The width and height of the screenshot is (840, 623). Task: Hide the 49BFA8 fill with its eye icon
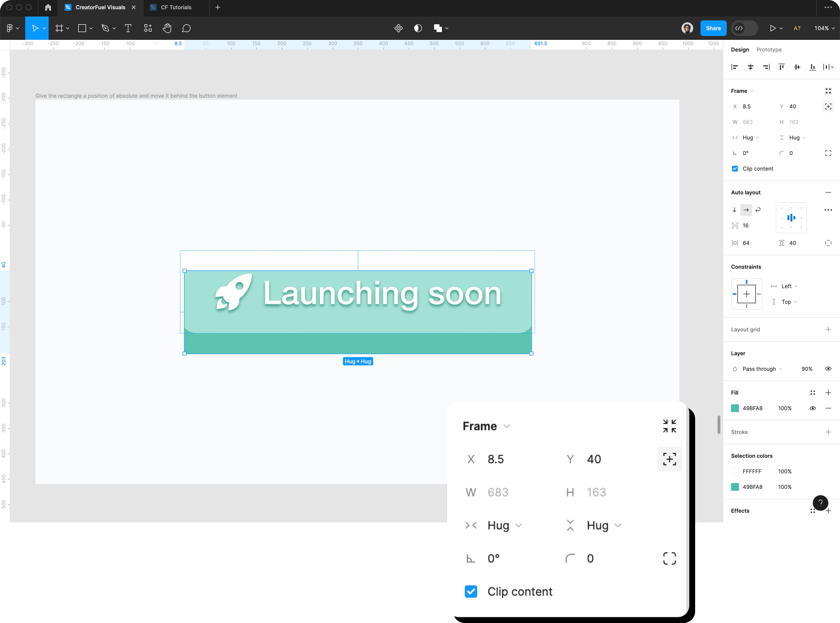813,408
